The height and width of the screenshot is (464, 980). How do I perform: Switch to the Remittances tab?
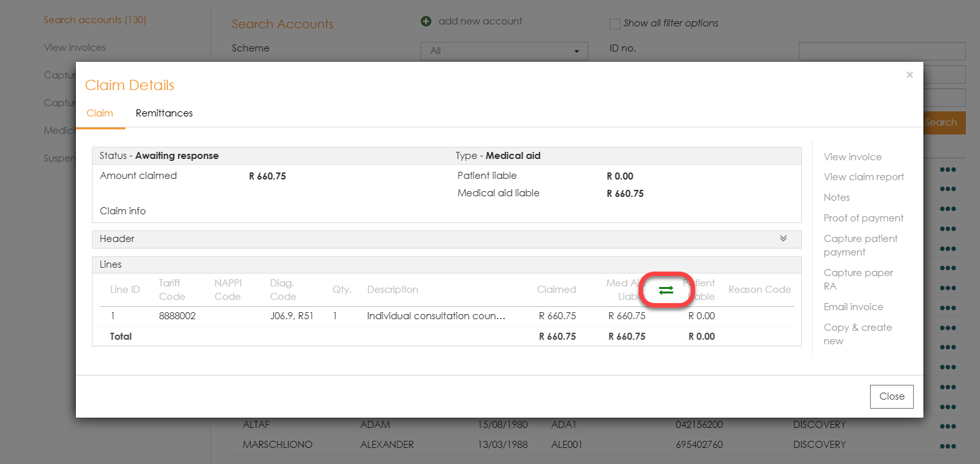point(164,113)
